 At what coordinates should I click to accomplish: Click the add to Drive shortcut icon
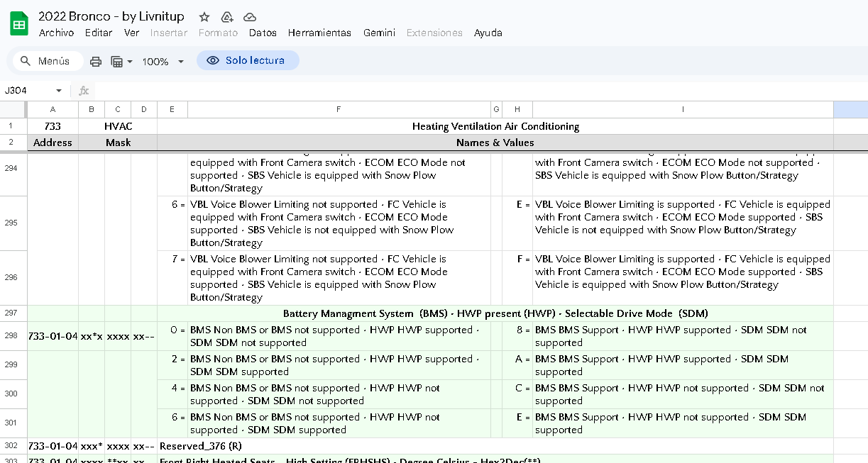click(227, 16)
